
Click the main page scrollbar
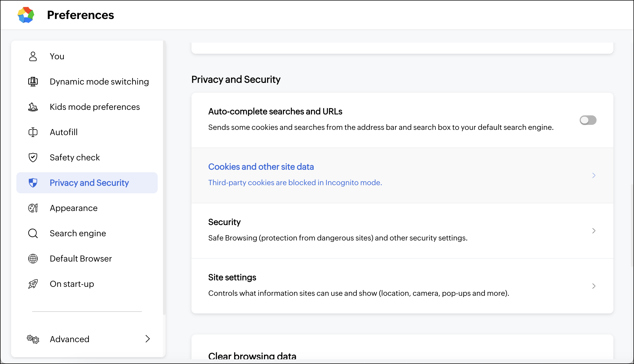click(632, 225)
